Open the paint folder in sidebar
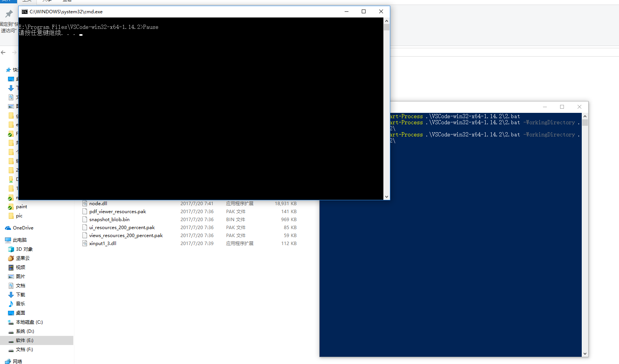The width and height of the screenshot is (619, 364). point(21,207)
